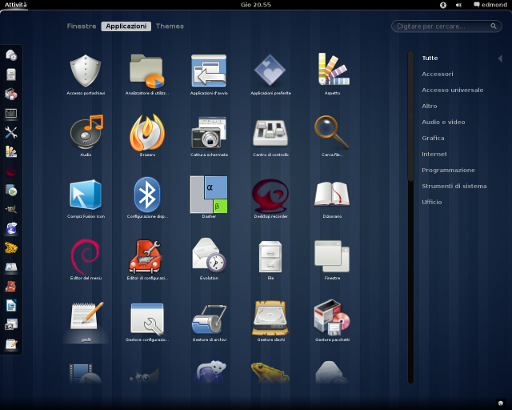
Task: Open the terminal icon in the dock
Action: [11, 113]
